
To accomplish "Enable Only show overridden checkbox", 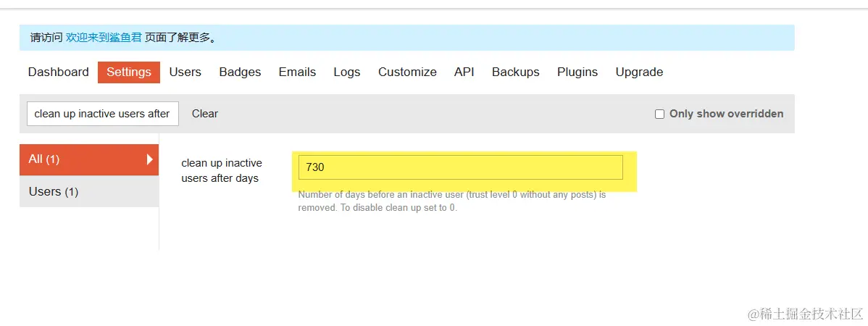I will coord(659,114).
